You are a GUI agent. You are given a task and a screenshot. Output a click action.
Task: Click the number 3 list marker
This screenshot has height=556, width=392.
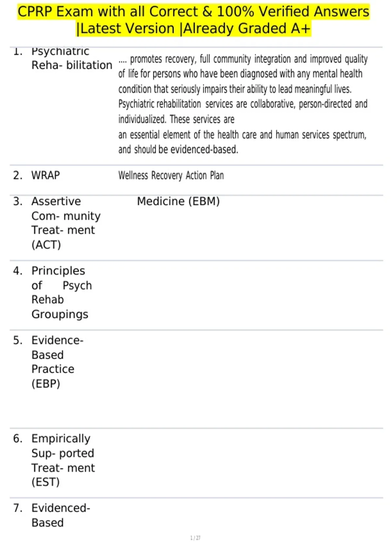[18, 201]
